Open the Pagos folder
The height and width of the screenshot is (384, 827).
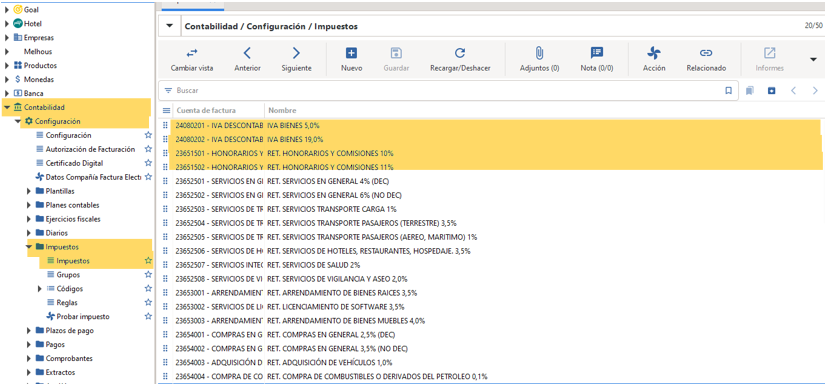(x=55, y=344)
